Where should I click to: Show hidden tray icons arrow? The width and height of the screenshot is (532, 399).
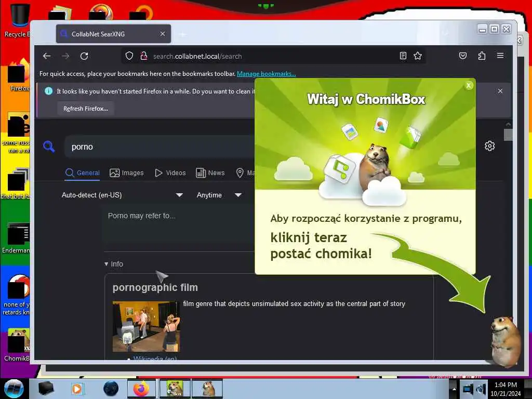click(454, 389)
